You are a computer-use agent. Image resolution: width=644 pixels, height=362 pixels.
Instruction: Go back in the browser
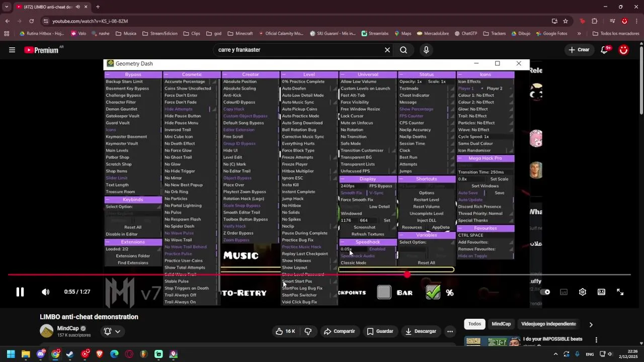point(7,21)
